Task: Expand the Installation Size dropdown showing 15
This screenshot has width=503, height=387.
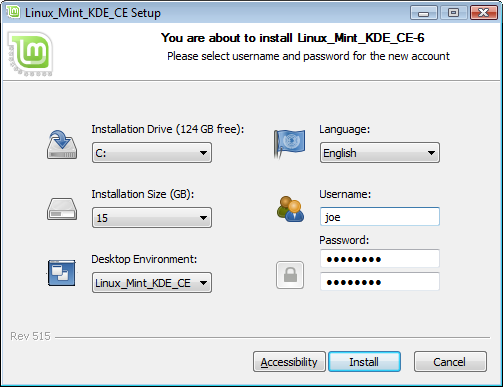Action: click(152, 218)
